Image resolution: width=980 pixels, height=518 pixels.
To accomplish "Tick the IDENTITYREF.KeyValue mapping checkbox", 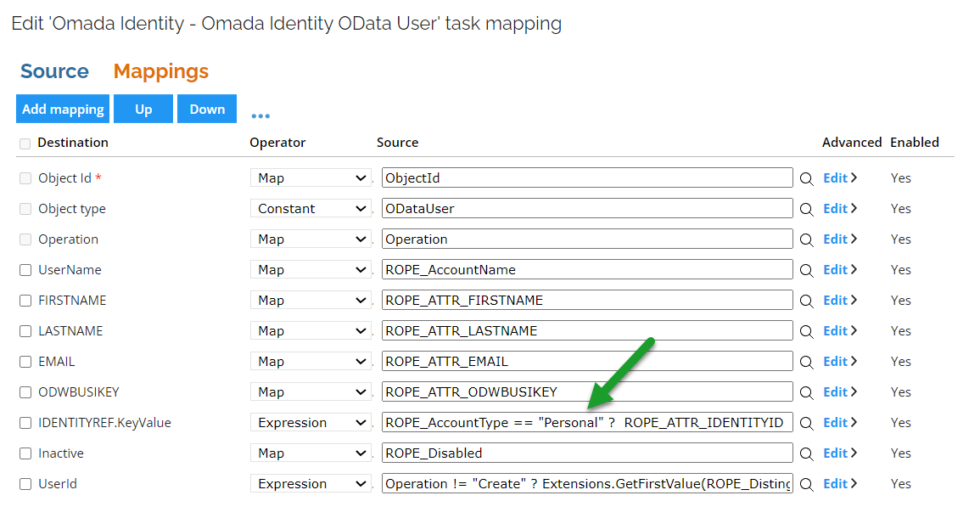I will click(x=25, y=423).
